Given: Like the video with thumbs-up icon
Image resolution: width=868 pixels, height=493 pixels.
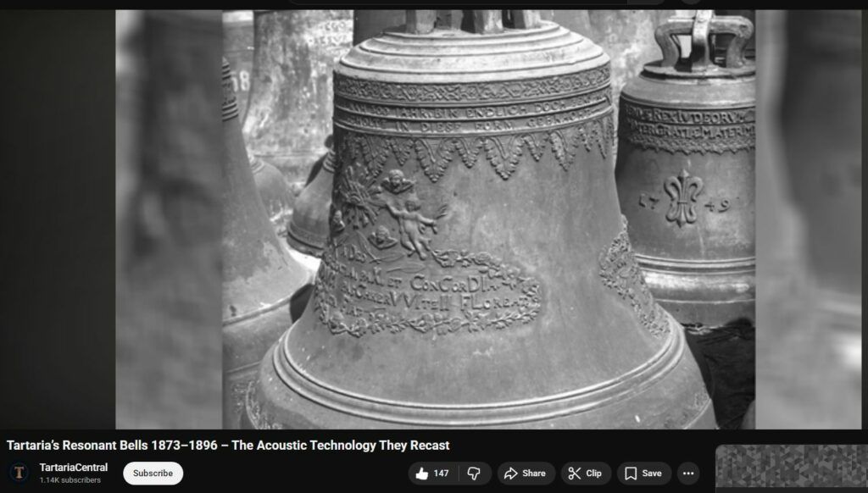Looking at the screenshot, I should [x=422, y=474].
